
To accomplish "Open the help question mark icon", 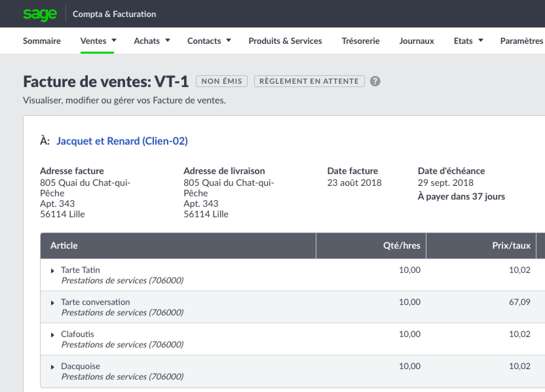I will point(375,81).
